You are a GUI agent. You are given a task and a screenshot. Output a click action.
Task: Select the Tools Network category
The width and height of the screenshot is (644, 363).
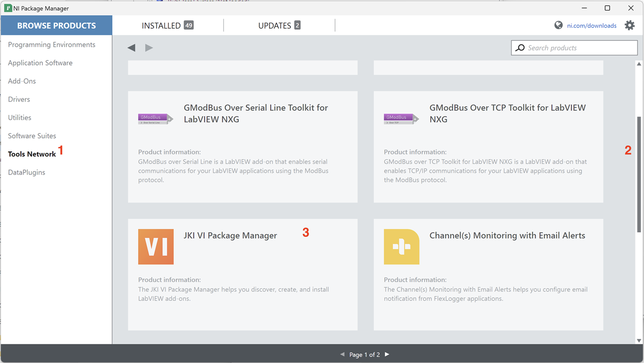click(32, 154)
